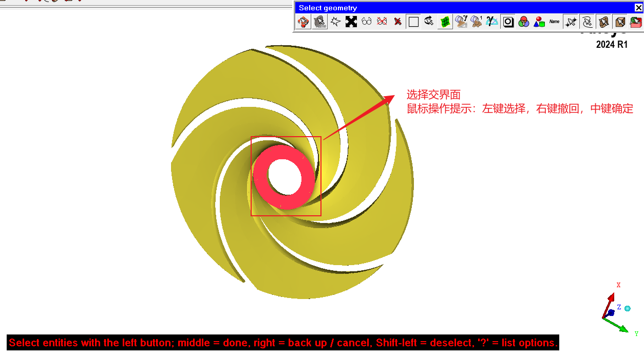Viewport: 644px width, 354px height.
Task: Toggle surface selection filter icon
Action: pos(603,22)
